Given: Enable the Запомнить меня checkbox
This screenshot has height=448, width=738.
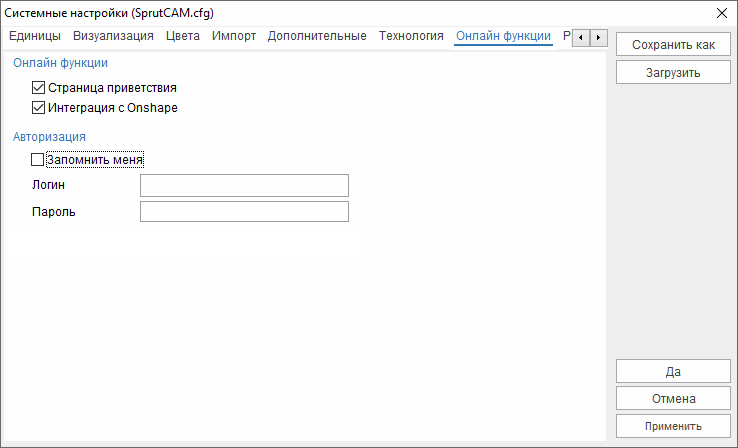Looking at the screenshot, I should [x=37, y=160].
